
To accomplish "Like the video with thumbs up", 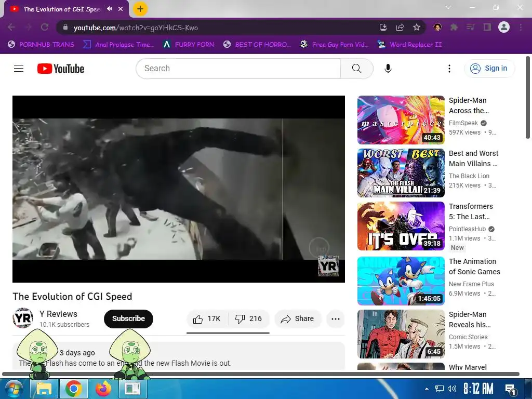I will pos(207,318).
